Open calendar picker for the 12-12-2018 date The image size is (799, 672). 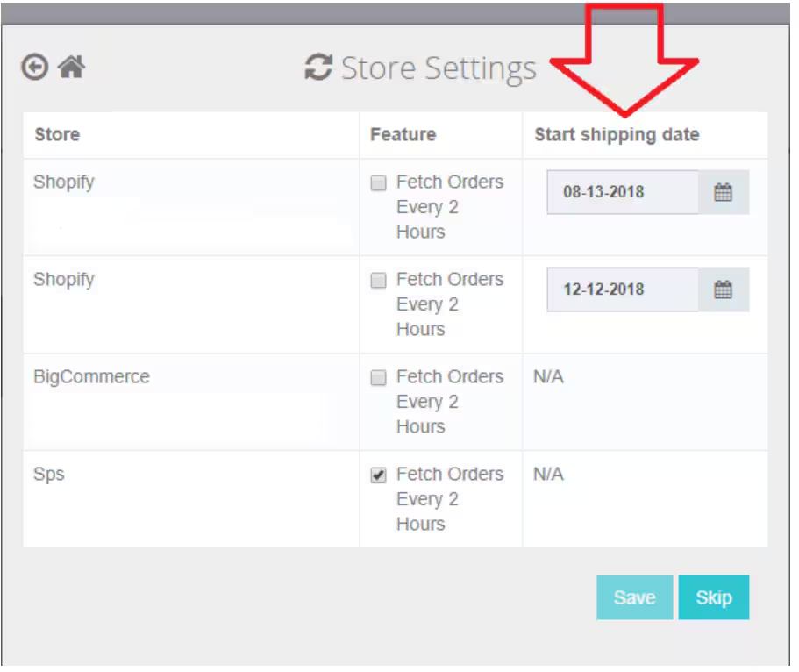[x=724, y=290]
